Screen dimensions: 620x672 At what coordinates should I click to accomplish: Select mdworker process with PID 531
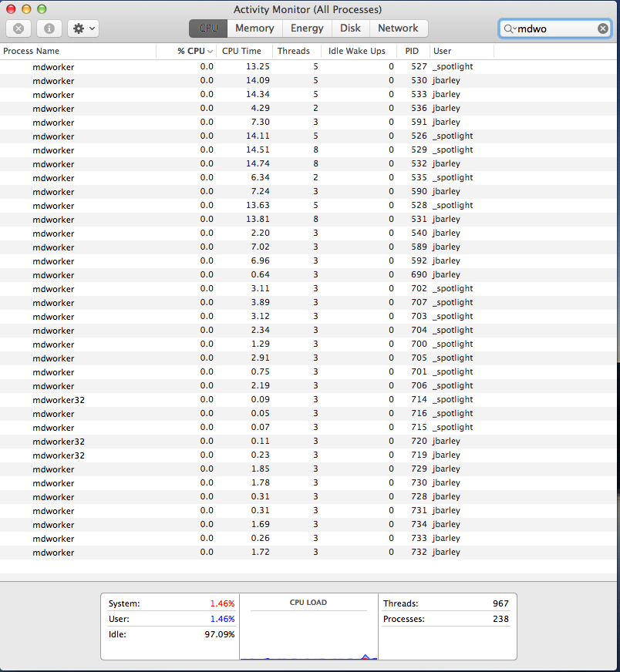click(x=308, y=219)
